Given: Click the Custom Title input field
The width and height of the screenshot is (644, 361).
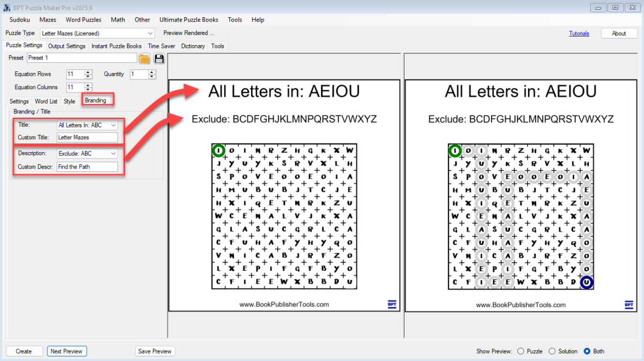Looking at the screenshot, I should pos(87,137).
